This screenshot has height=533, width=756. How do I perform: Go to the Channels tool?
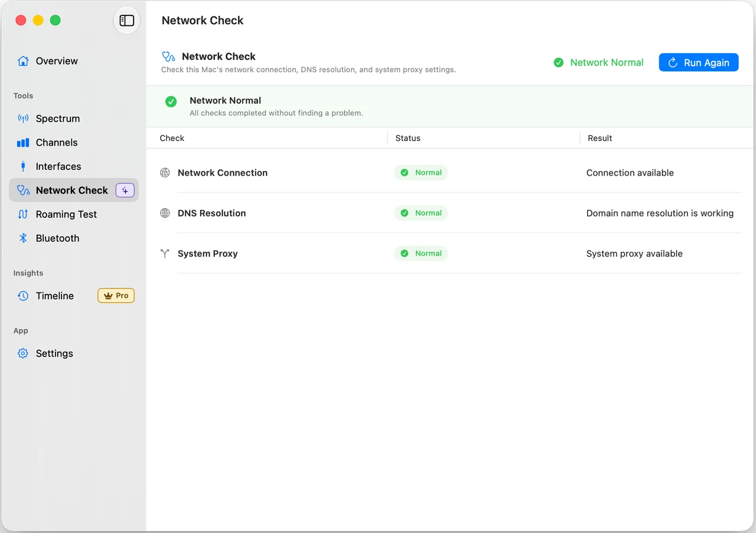coord(74,143)
